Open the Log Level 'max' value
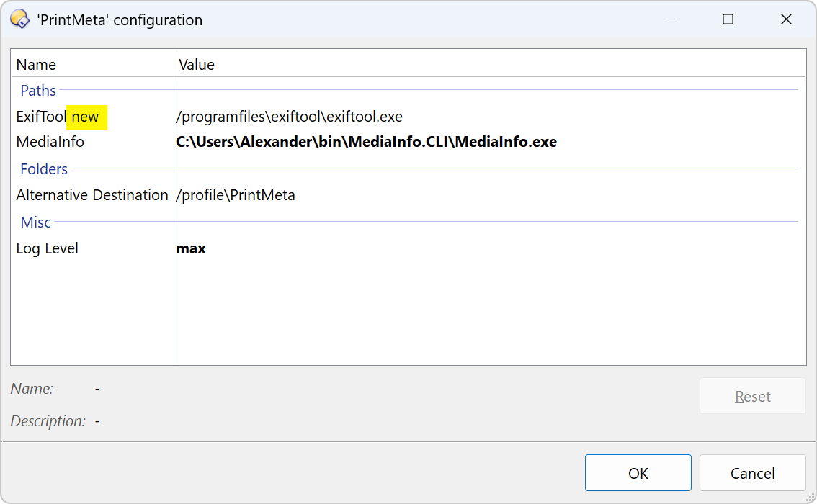 [191, 249]
